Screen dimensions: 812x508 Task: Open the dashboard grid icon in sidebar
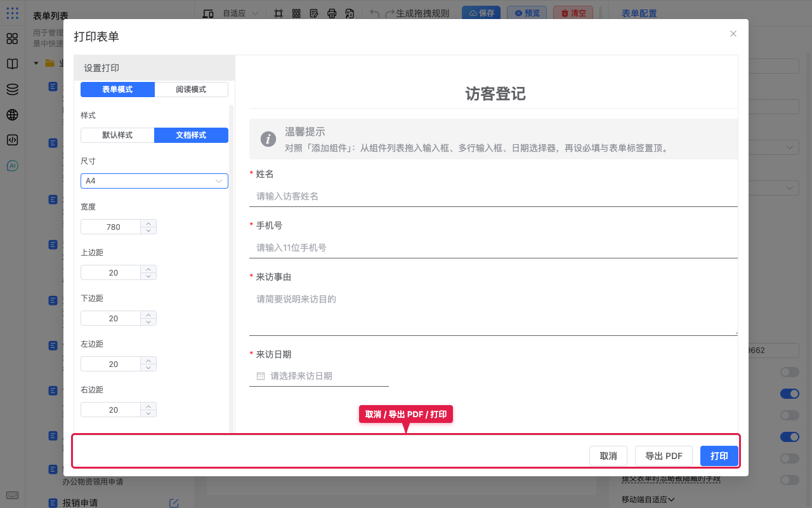click(x=12, y=39)
